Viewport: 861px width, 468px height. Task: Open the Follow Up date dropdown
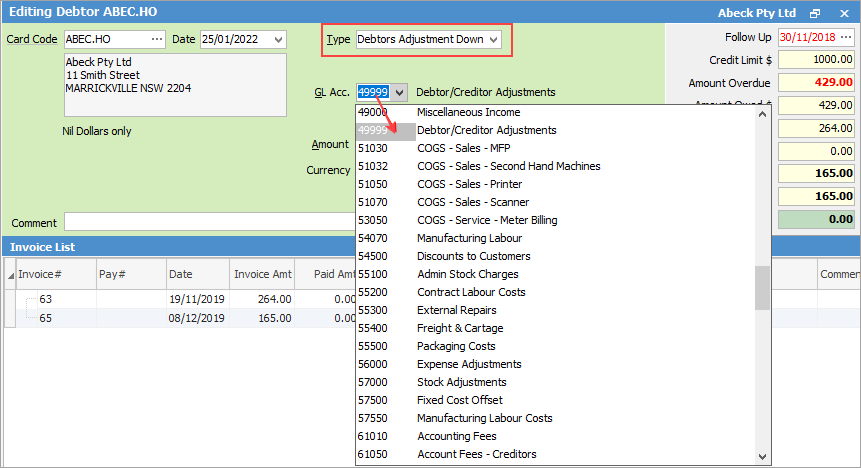coord(845,37)
